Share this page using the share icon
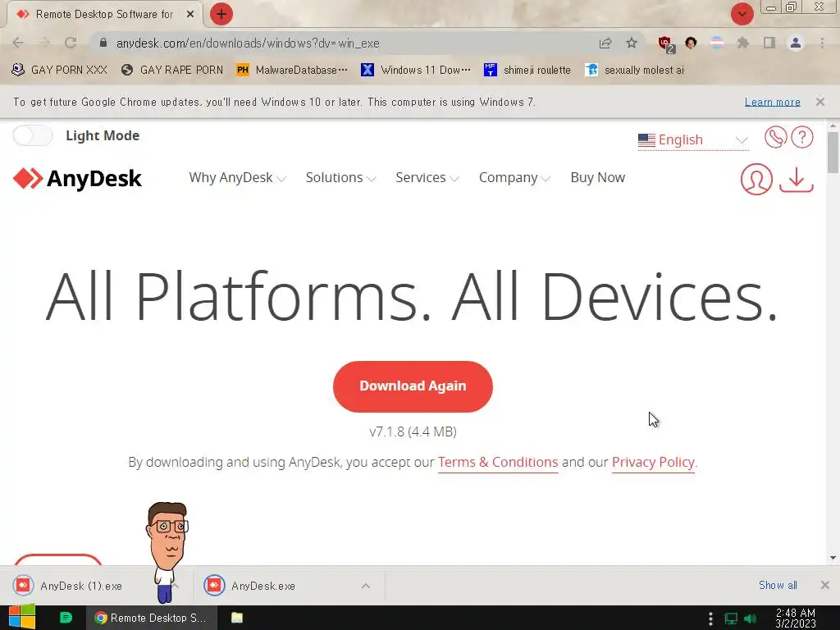The width and height of the screenshot is (840, 630). pyautogui.click(x=605, y=43)
